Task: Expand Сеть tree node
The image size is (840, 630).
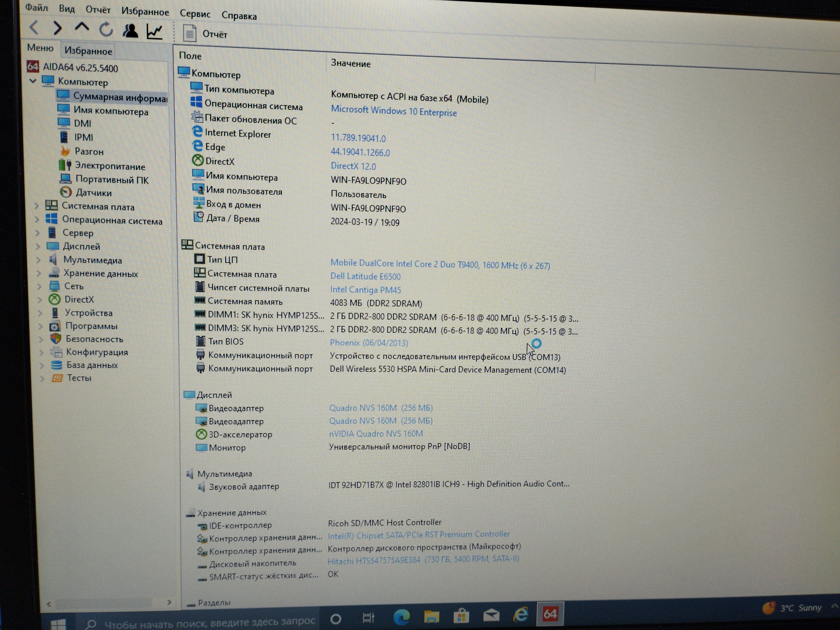Action: pyautogui.click(x=39, y=287)
